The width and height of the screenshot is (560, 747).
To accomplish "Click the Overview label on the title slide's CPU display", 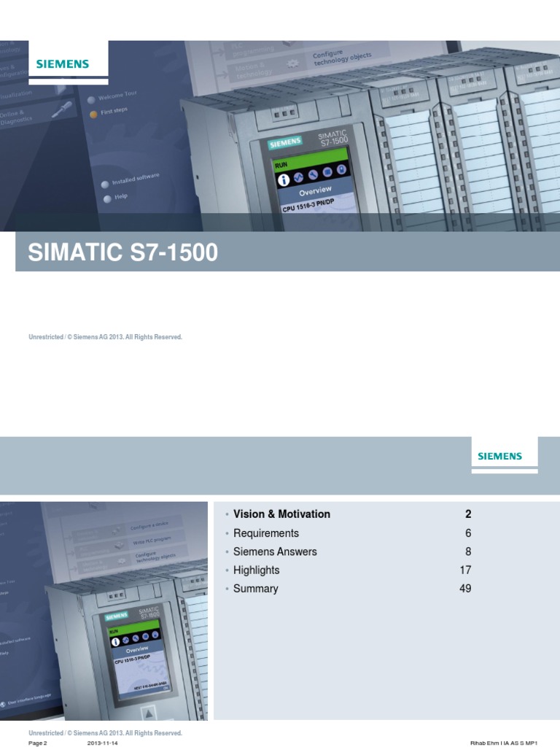I will 315,192.
